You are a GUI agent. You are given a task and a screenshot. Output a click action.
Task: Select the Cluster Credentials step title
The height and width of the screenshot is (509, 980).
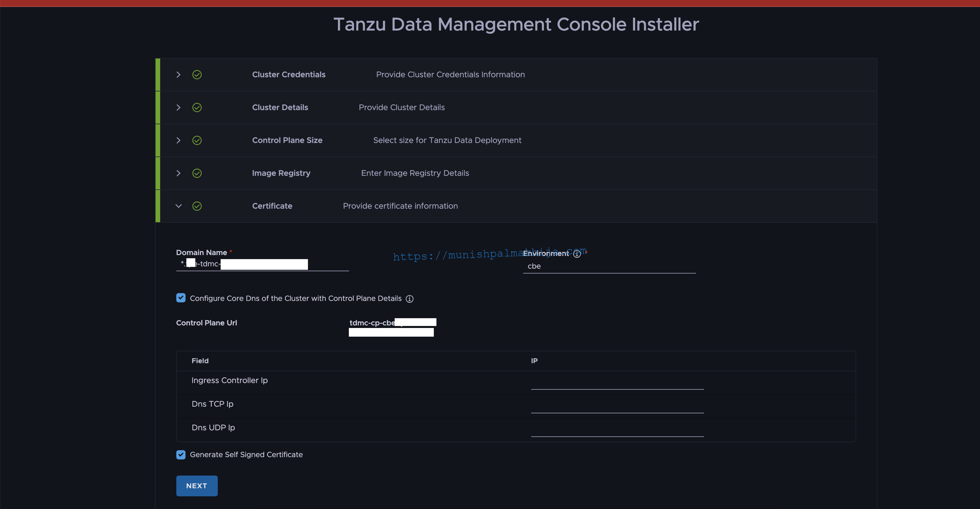click(x=289, y=75)
